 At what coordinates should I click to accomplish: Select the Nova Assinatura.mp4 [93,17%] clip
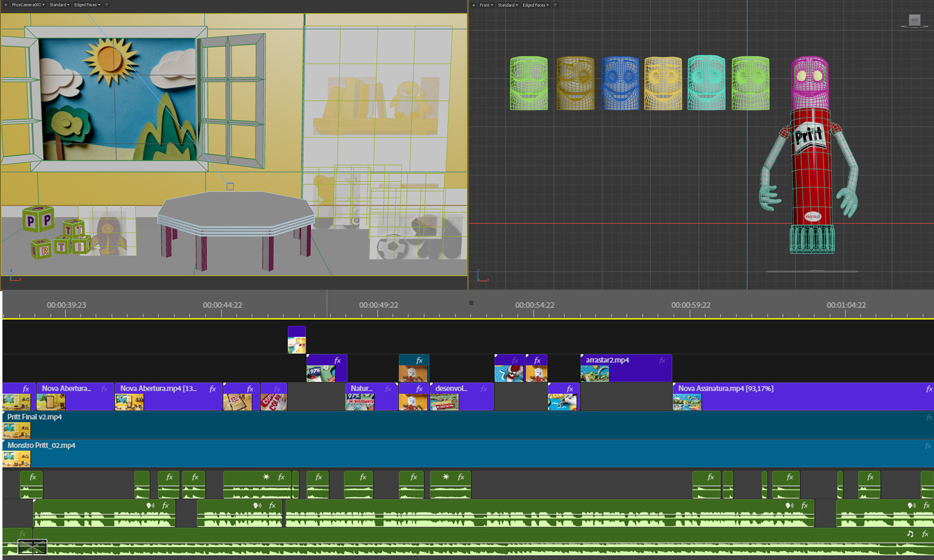pyautogui.click(x=803, y=397)
